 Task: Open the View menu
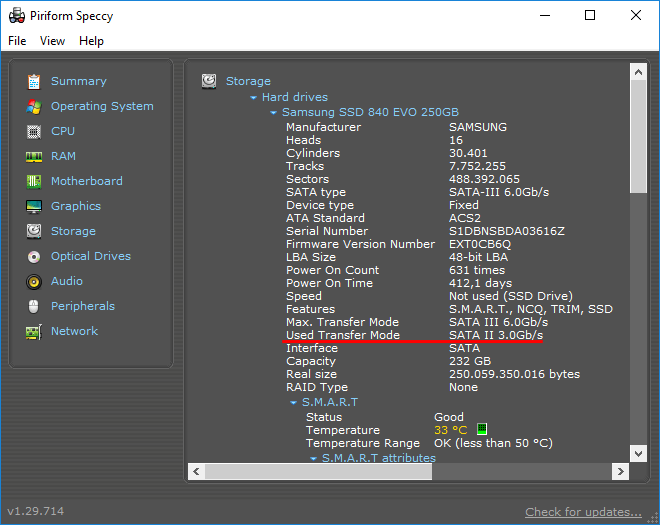(x=53, y=41)
